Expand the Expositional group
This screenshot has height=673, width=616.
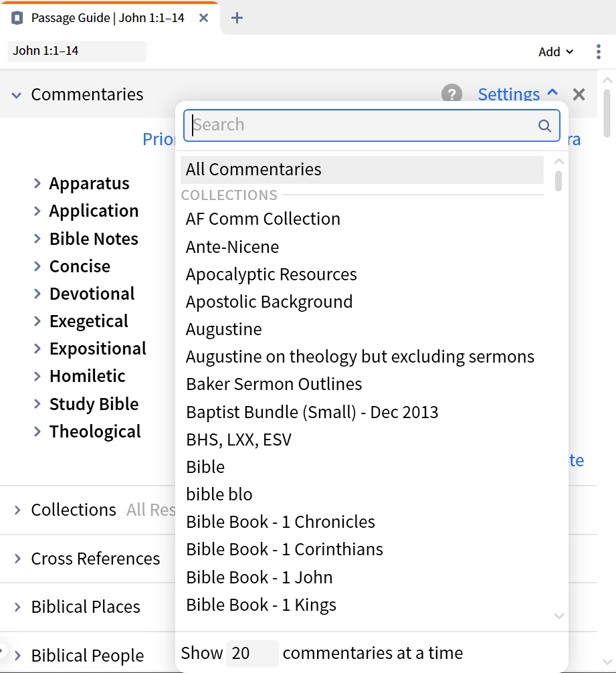click(x=37, y=349)
